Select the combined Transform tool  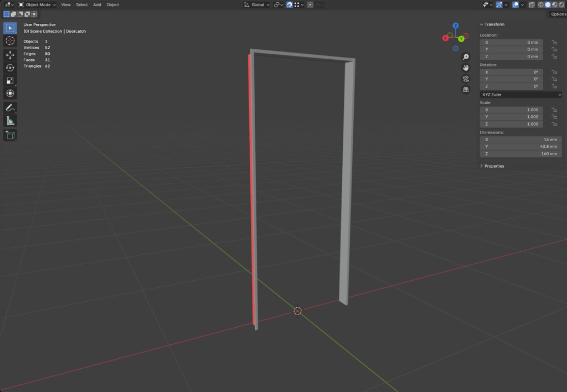(10, 93)
